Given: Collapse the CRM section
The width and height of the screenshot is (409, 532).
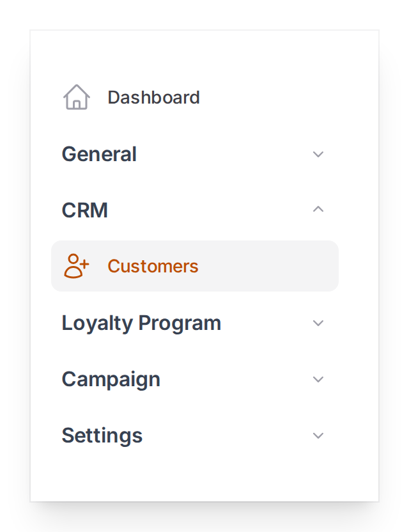Looking at the screenshot, I should (318, 210).
